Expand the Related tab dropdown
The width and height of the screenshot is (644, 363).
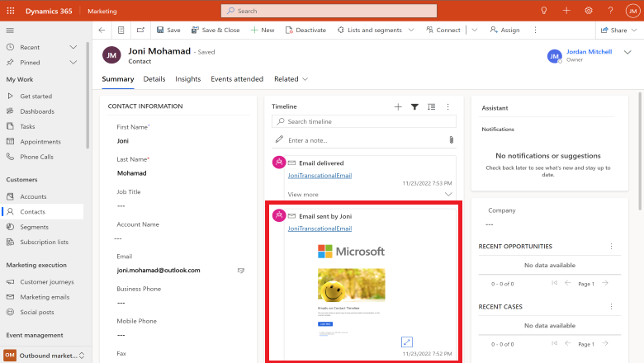291,79
